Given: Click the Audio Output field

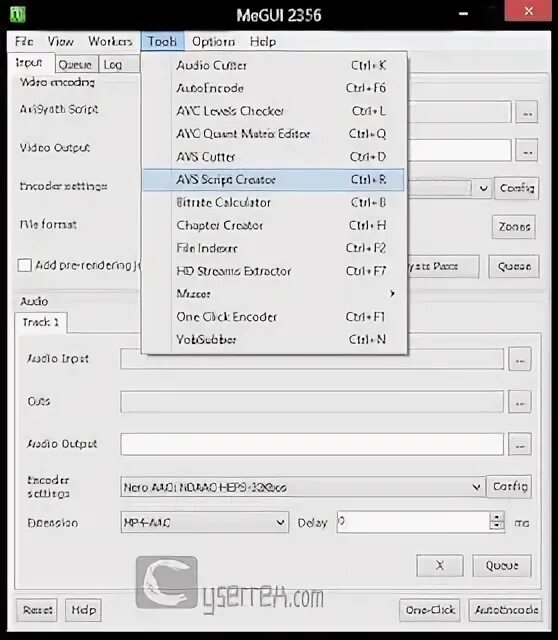Looking at the screenshot, I should point(312,444).
